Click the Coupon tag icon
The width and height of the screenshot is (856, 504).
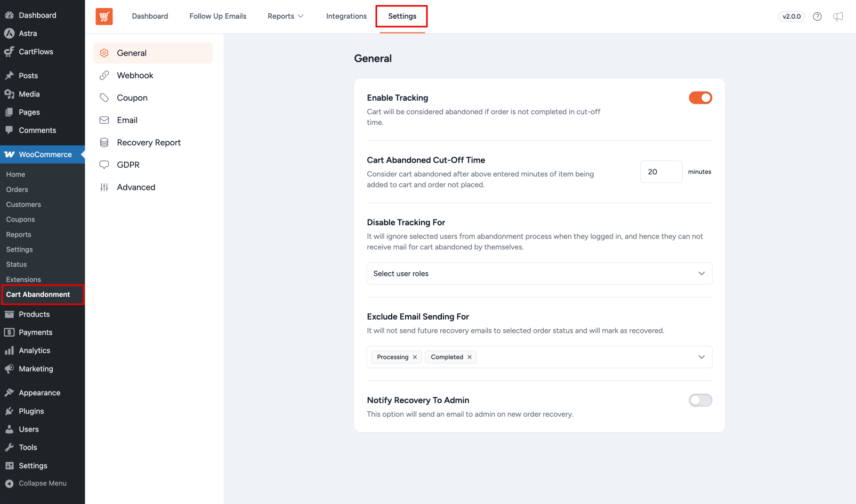104,98
